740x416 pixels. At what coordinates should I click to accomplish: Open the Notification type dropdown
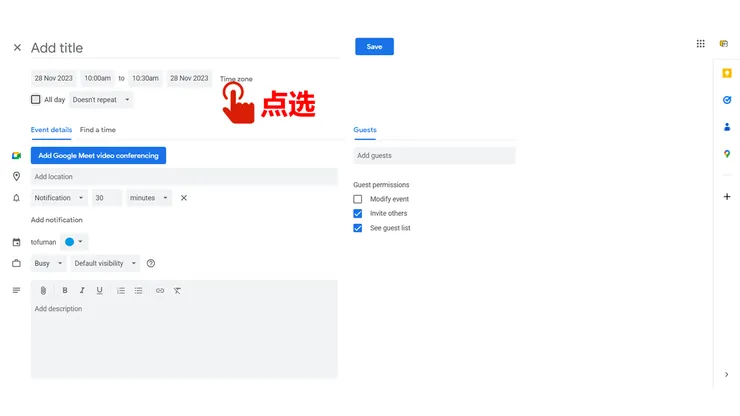(59, 198)
